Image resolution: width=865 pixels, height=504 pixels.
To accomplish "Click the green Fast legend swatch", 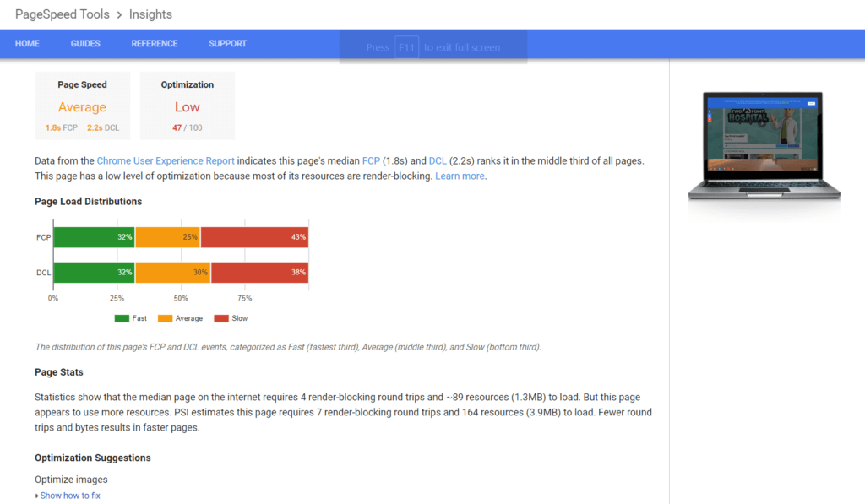I will pos(122,319).
